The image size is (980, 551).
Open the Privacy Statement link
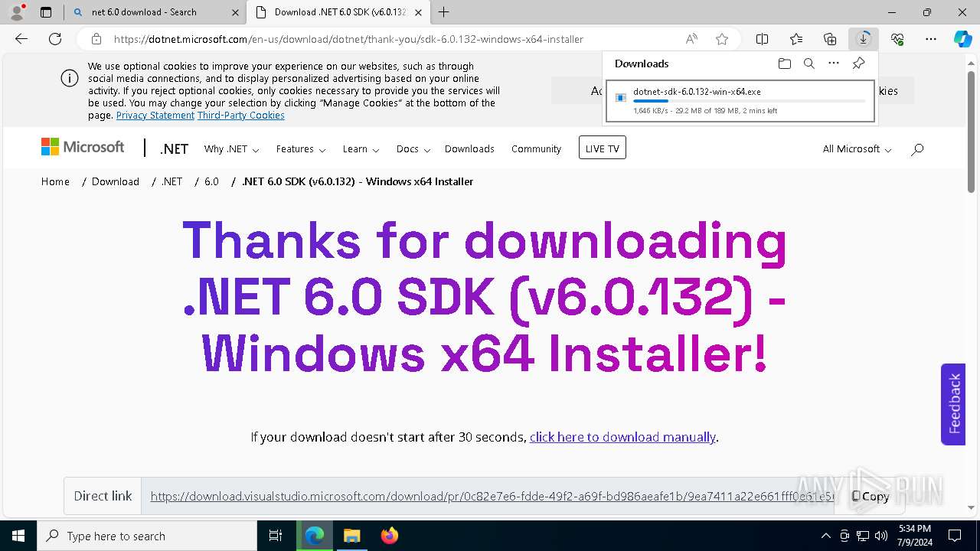(155, 115)
